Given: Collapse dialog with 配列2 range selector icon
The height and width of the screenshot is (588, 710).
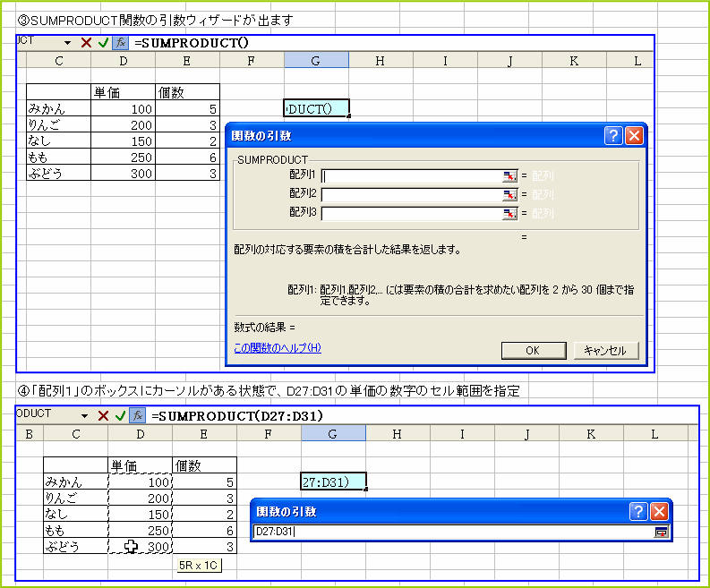Looking at the screenshot, I should point(509,194).
